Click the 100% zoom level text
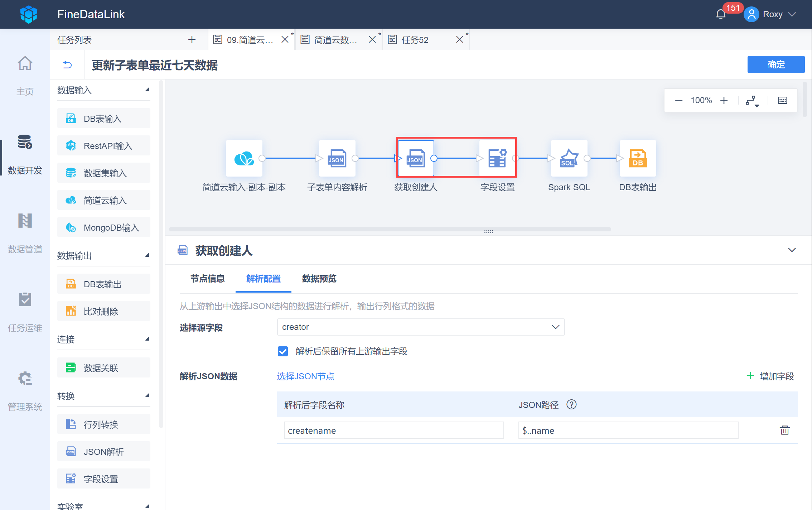This screenshot has width=812, height=510. click(x=701, y=100)
